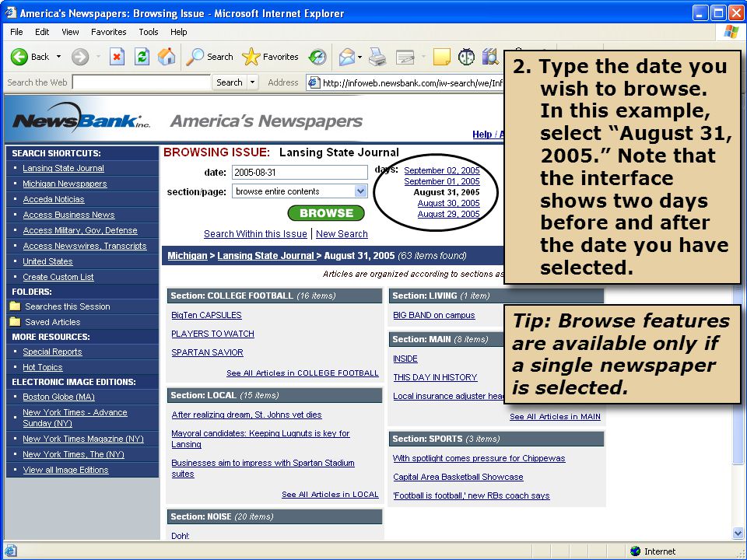Screen dimensions: 747x560
Task: Open the BigTen CAPSULES article
Action: [206, 315]
